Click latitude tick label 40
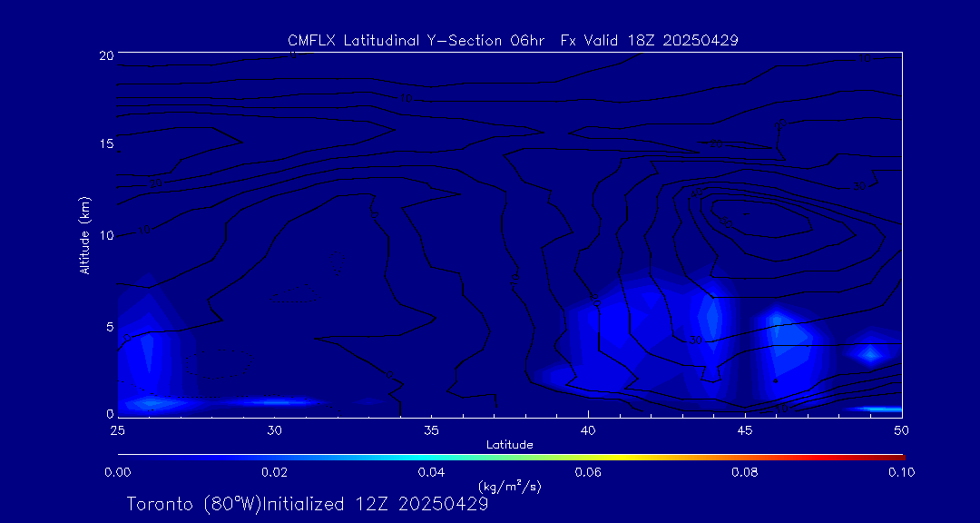Screen dimensions: 980x523 pos(588,430)
